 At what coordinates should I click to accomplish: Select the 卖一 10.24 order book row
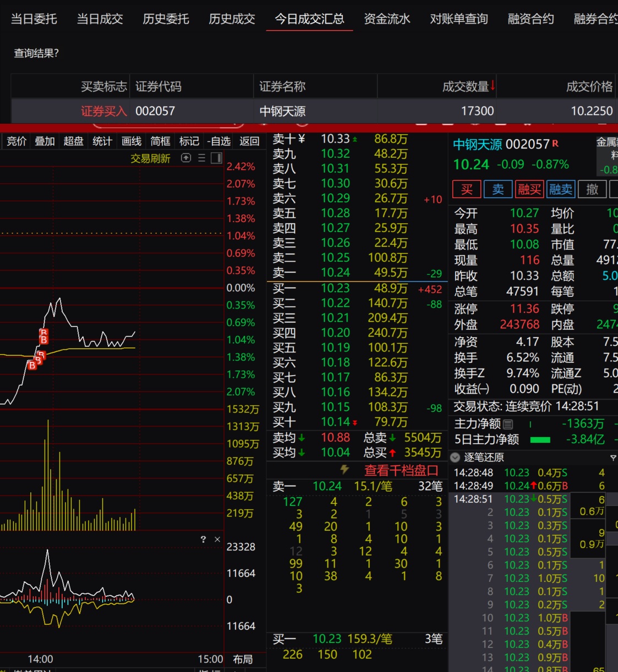[x=357, y=273]
